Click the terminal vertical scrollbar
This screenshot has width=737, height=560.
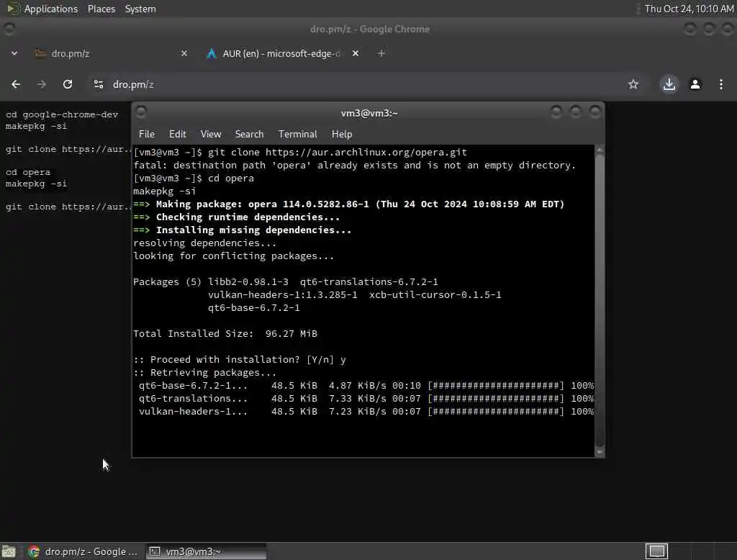pyautogui.click(x=600, y=301)
